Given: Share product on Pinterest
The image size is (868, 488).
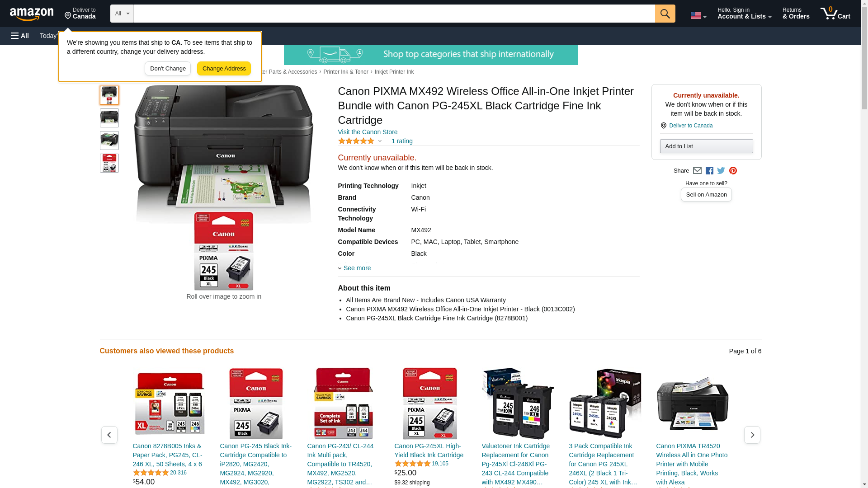Looking at the screenshot, I should (x=733, y=171).
